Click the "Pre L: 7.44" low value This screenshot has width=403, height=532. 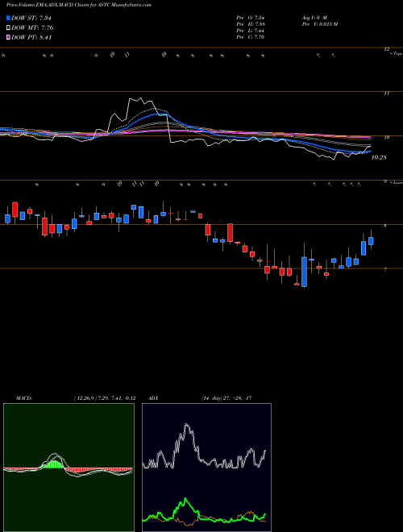click(x=251, y=31)
